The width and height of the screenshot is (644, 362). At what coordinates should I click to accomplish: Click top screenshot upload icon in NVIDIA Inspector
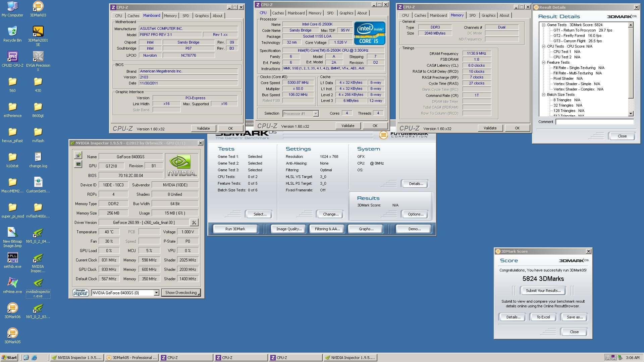coord(78,155)
